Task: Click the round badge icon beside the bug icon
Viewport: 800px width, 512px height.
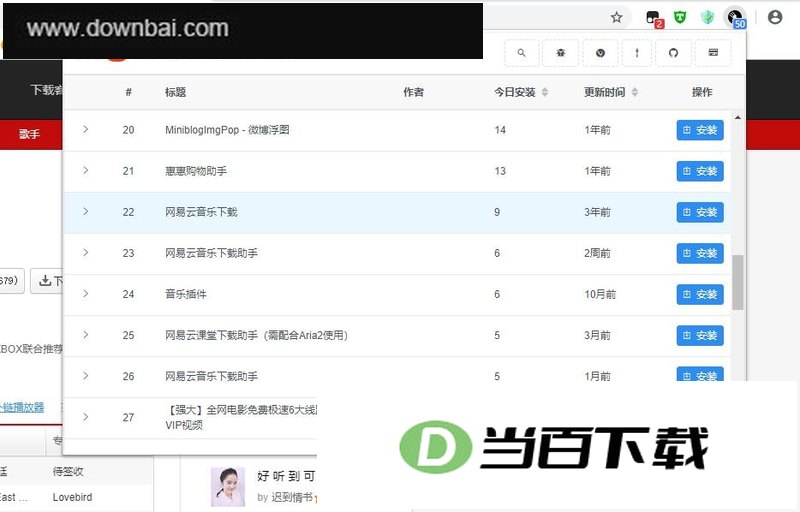Action: click(x=600, y=53)
